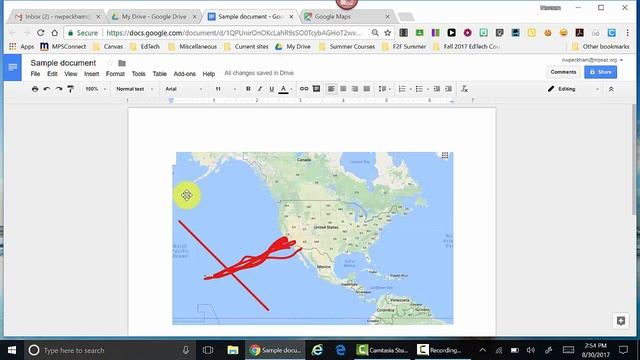
Task: Reload the page
Action: click(40, 33)
